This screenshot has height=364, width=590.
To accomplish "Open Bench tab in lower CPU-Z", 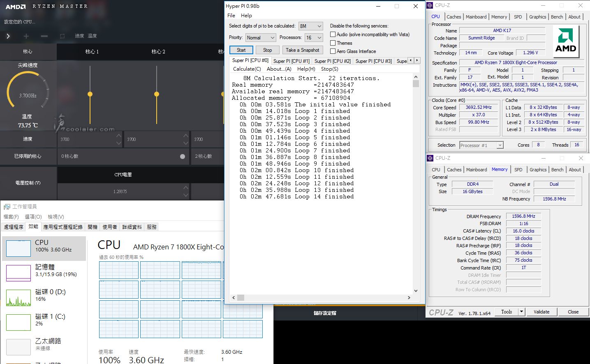I will (x=557, y=170).
